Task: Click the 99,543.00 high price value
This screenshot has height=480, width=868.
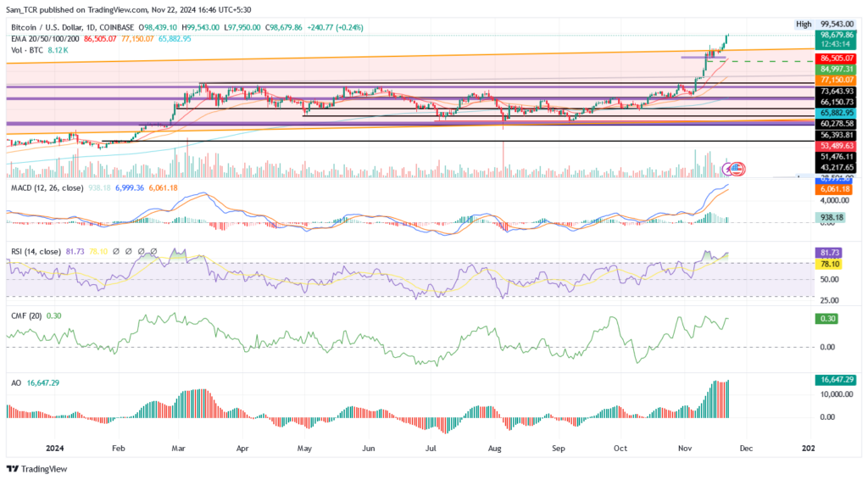Action: tap(837, 25)
